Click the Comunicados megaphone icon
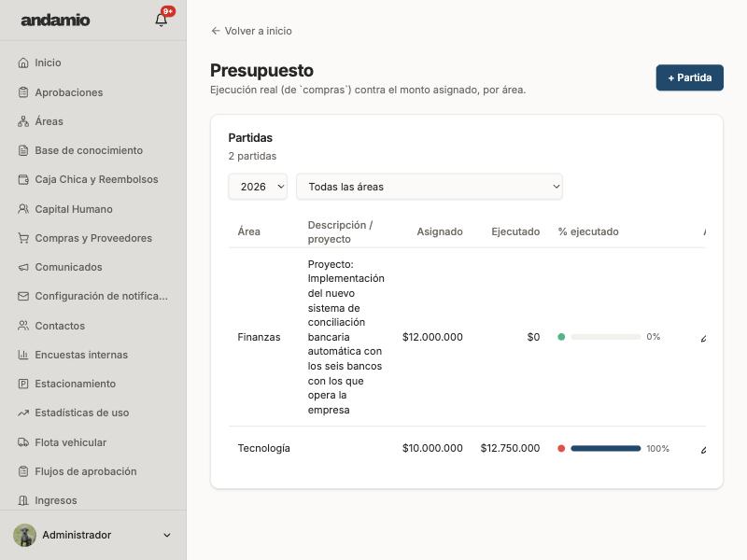The height and width of the screenshot is (560, 747). [x=23, y=267]
